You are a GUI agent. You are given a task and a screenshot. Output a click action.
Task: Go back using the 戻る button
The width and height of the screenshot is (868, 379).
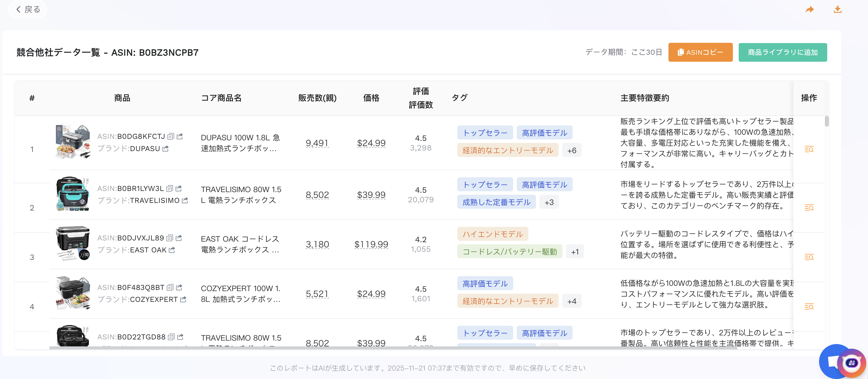pos(28,9)
